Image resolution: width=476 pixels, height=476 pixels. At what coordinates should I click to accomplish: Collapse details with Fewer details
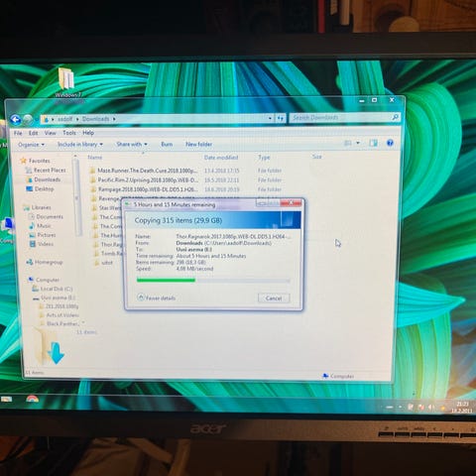coord(156,297)
